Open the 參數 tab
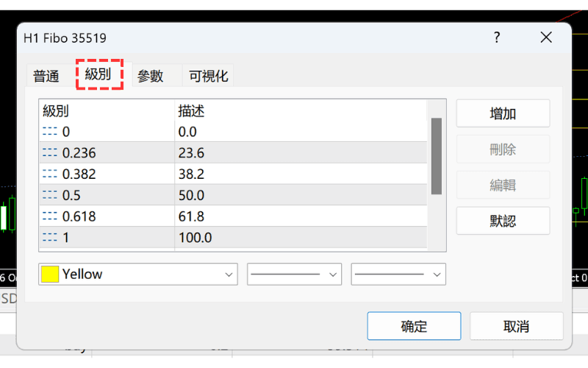588x368 pixels. pyautogui.click(x=150, y=76)
